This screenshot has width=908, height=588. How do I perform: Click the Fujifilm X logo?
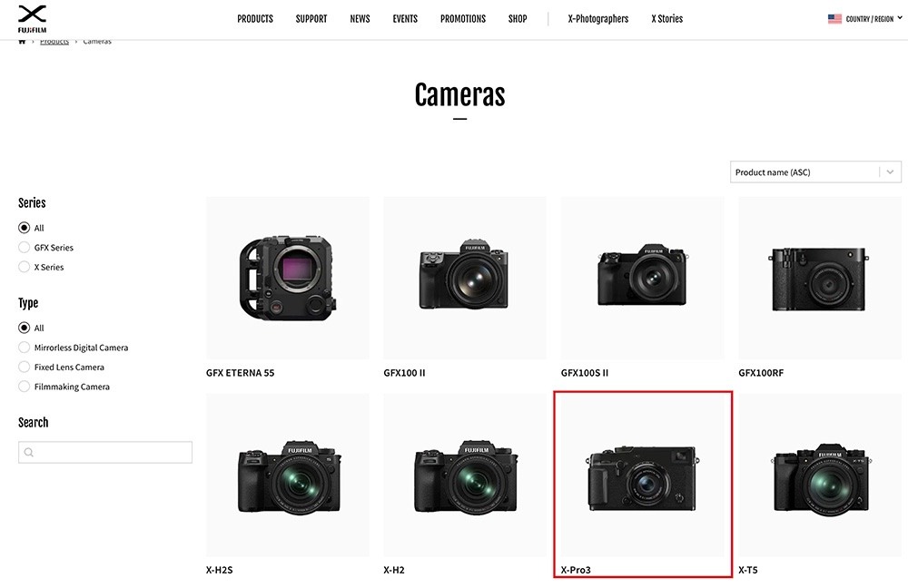pos(32,19)
